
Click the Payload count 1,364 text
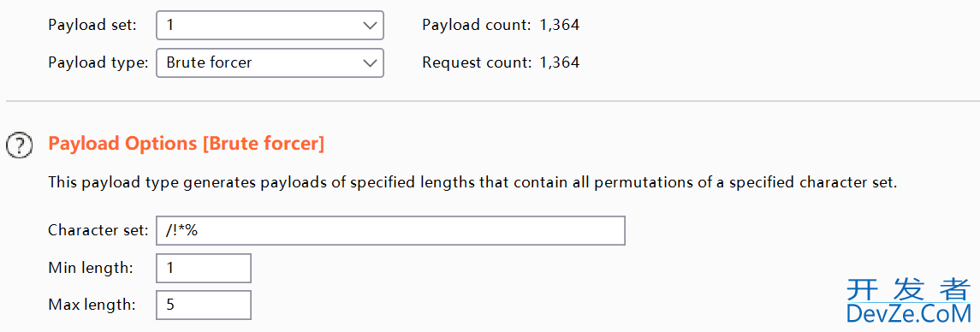pos(501,25)
